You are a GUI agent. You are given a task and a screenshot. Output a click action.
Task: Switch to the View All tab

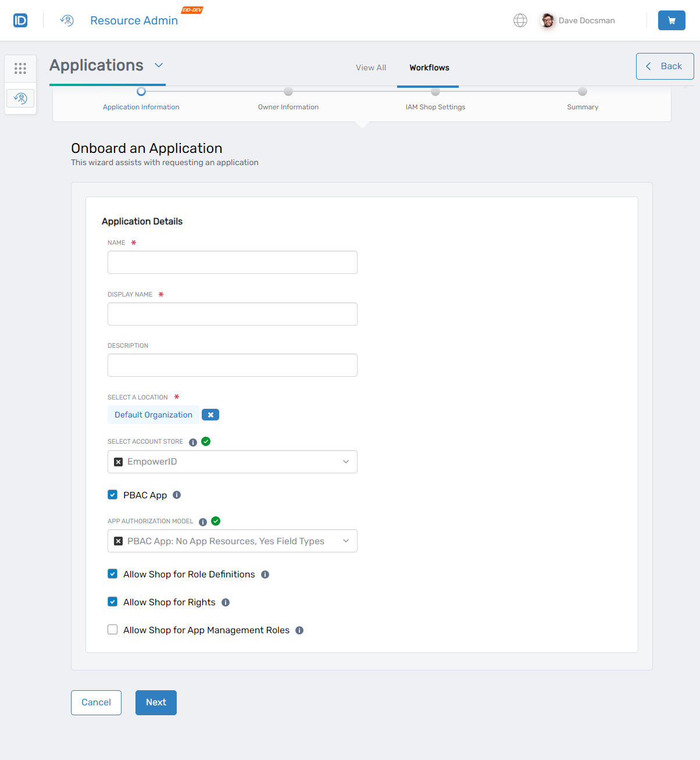(370, 67)
